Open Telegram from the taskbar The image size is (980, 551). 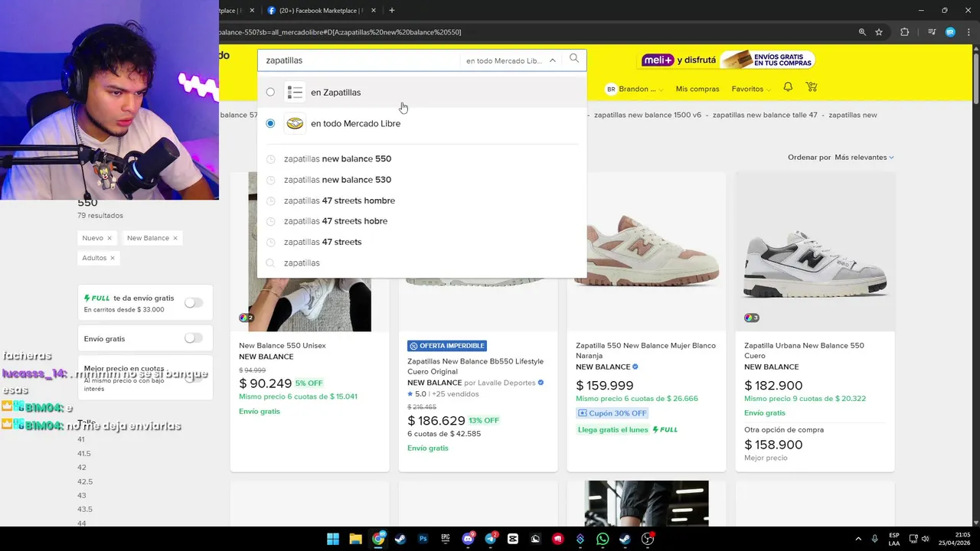pos(491,539)
